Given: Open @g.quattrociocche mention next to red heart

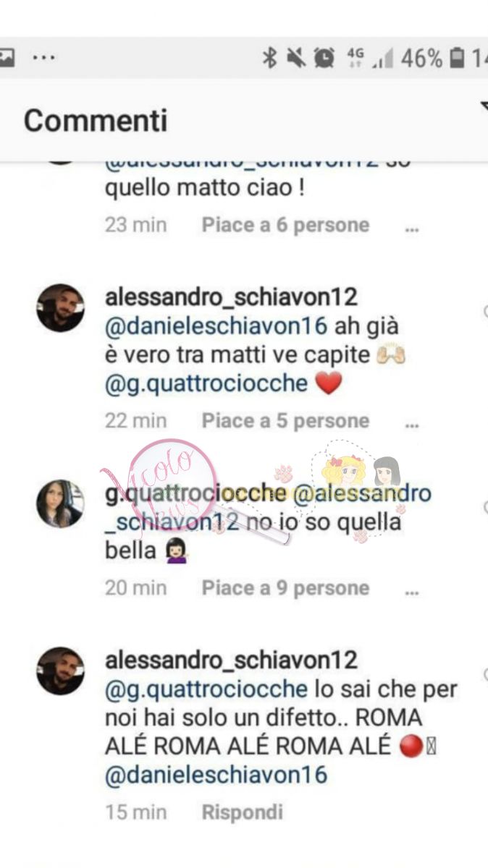Looking at the screenshot, I should [x=206, y=383].
